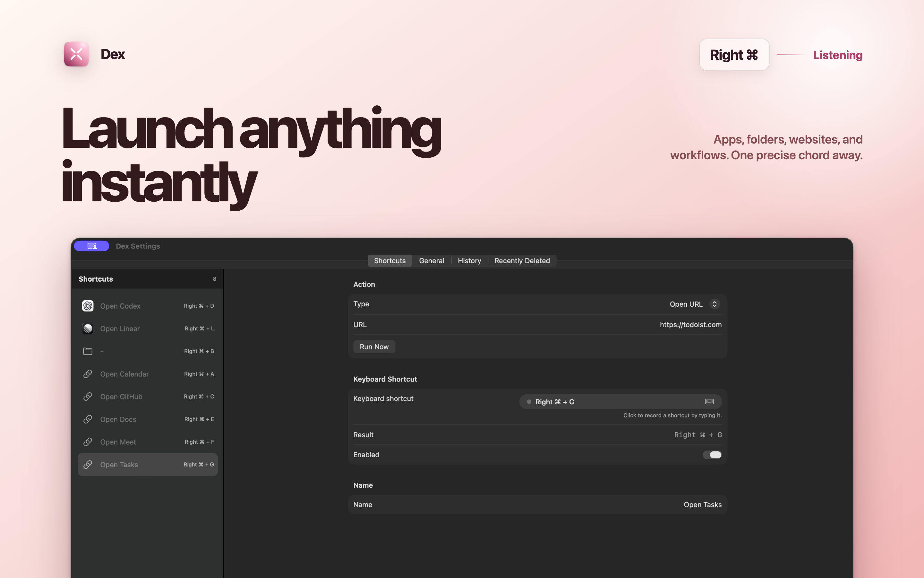This screenshot has width=924, height=578.
Task: Click the "Listening" status text
Action: [x=838, y=55]
